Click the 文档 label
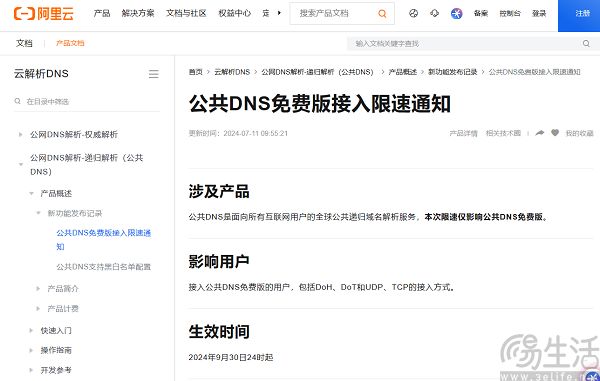The width and height of the screenshot is (600, 381). (24, 43)
